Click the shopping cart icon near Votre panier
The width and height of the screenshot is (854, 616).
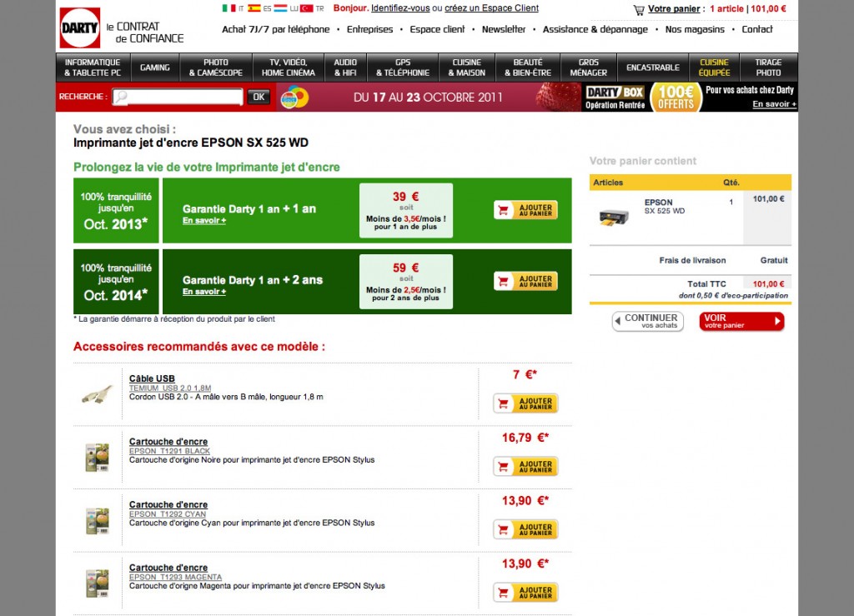click(x=638, y=10)
